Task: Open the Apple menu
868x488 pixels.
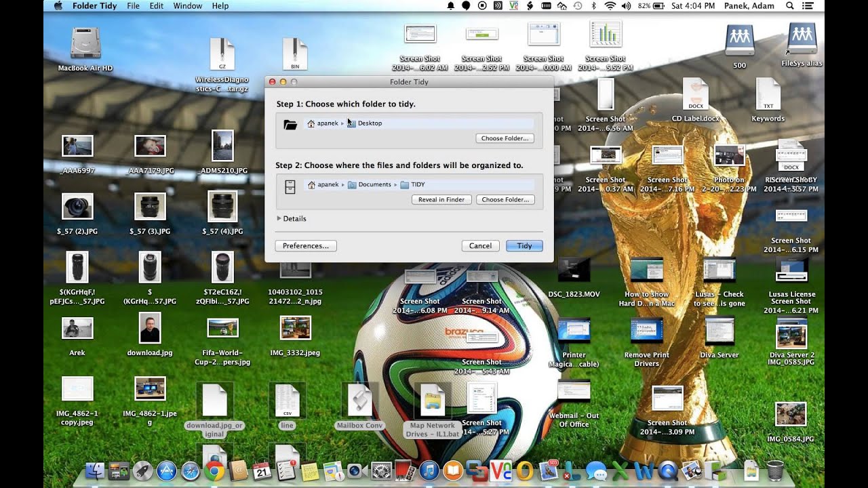Action: [58, 5]
